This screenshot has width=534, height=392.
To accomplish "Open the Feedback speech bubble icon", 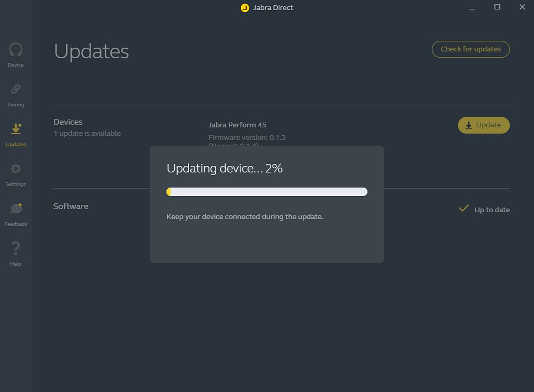I will coord(16,208).
